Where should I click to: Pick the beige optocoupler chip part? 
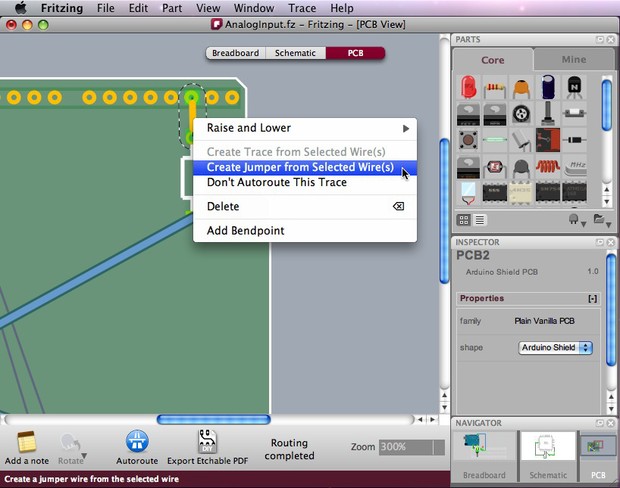tap(521, 193)
